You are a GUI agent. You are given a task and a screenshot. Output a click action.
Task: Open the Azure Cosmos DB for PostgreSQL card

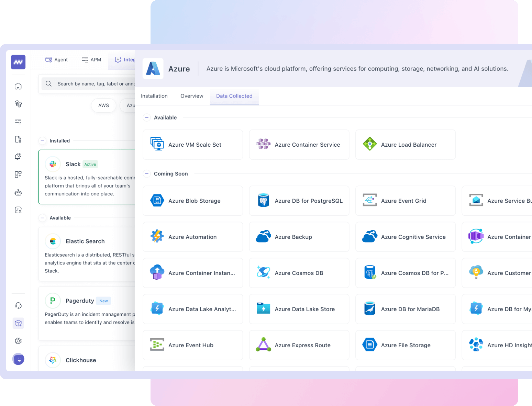click(x=406, y=273)
